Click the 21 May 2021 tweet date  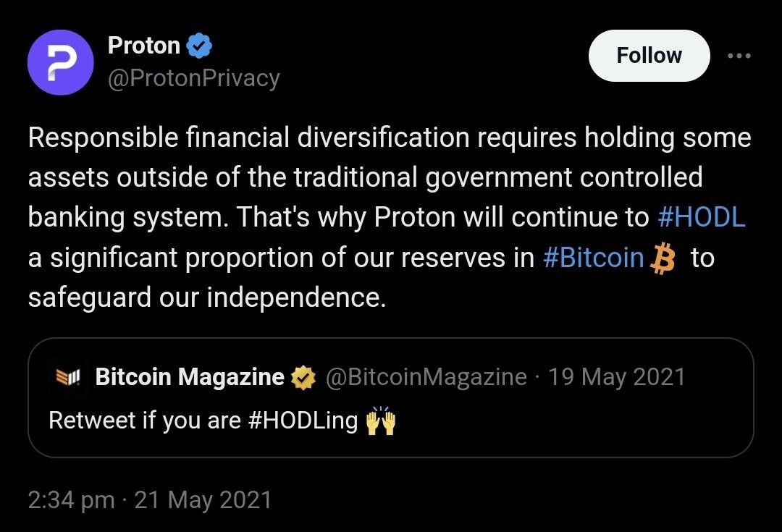click(203, 500)
